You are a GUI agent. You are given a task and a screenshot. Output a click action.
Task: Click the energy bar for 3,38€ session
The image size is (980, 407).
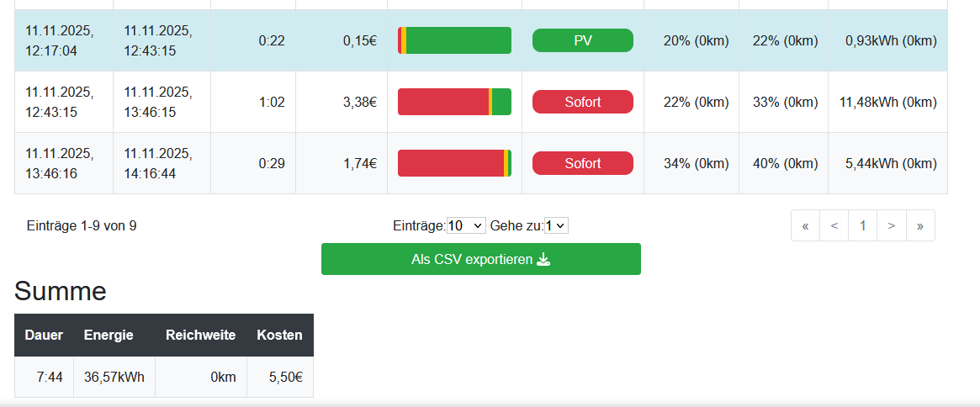(454, 102)
